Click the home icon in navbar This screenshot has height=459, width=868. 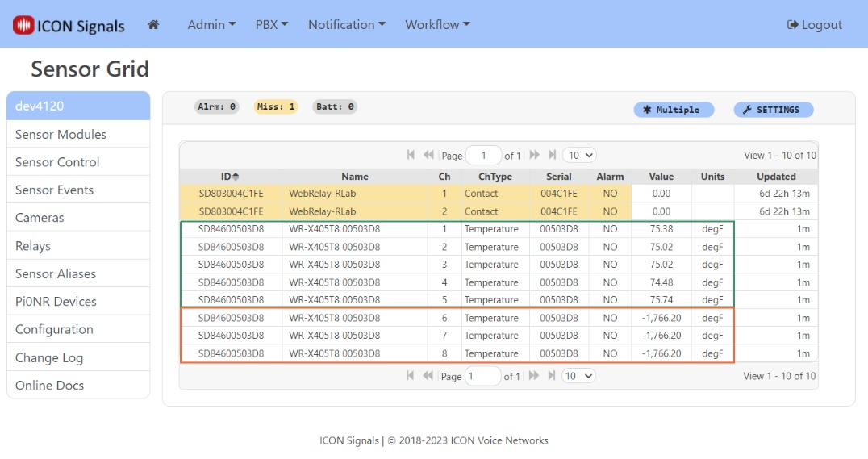pyautogui.click(x=153, y=25)
